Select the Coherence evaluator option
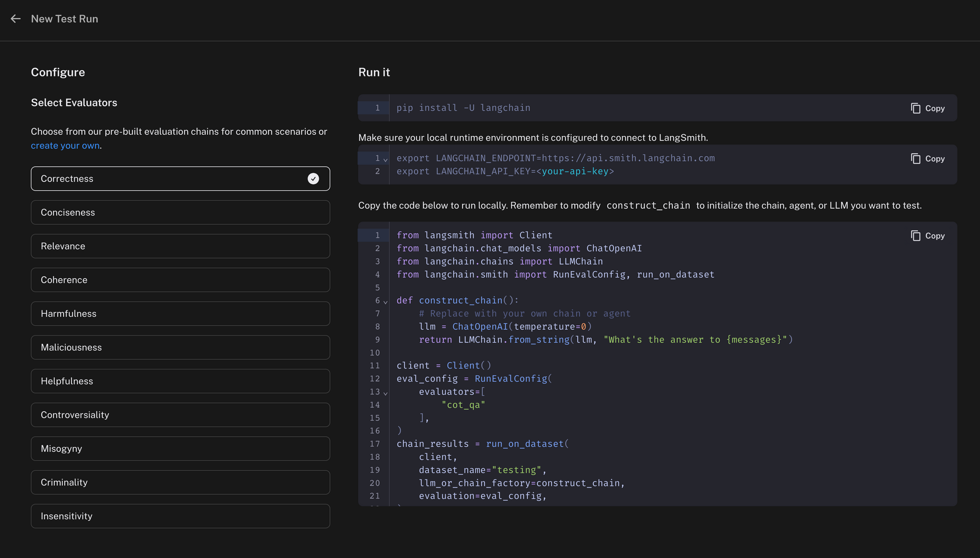The height and width of the screenshot is (558, 980). pos(180,280)
